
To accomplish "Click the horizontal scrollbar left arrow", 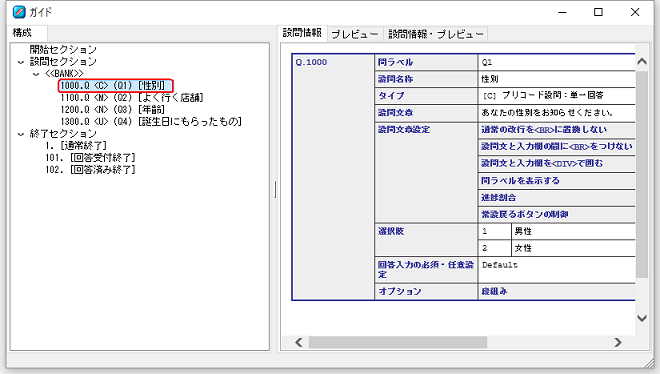I will pyautogui.click(x=299, y=342).
